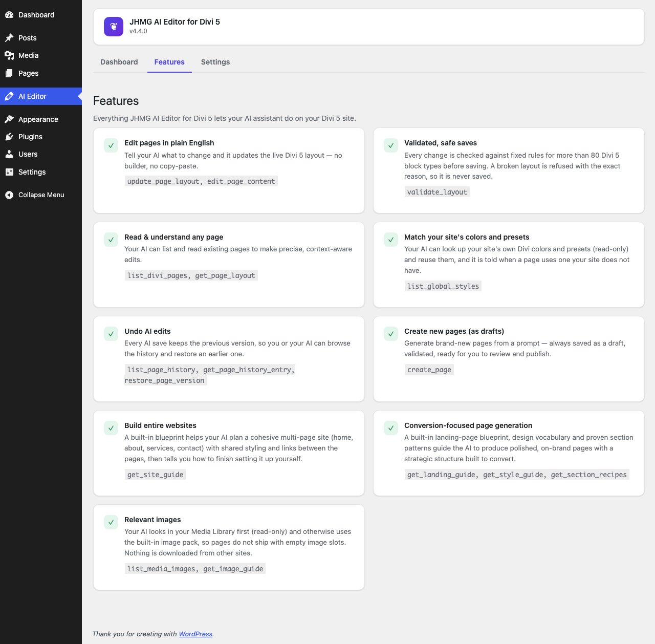Select AI Editor menu item
This screenshot has height=644, width=655.
41,96
